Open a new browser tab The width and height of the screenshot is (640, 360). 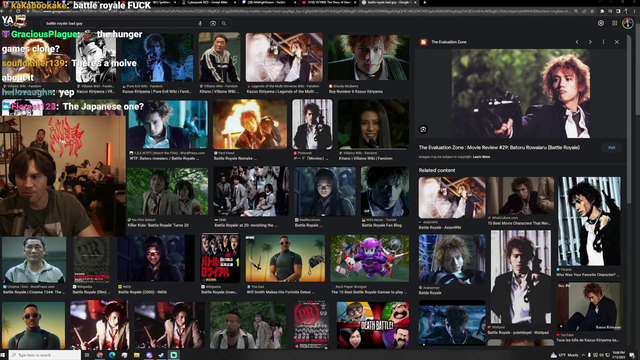tap(424, 2)
